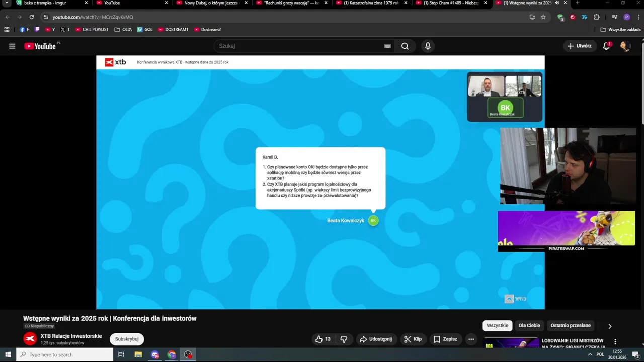Open the Facebook 'F' bookmark

[24, 29]
